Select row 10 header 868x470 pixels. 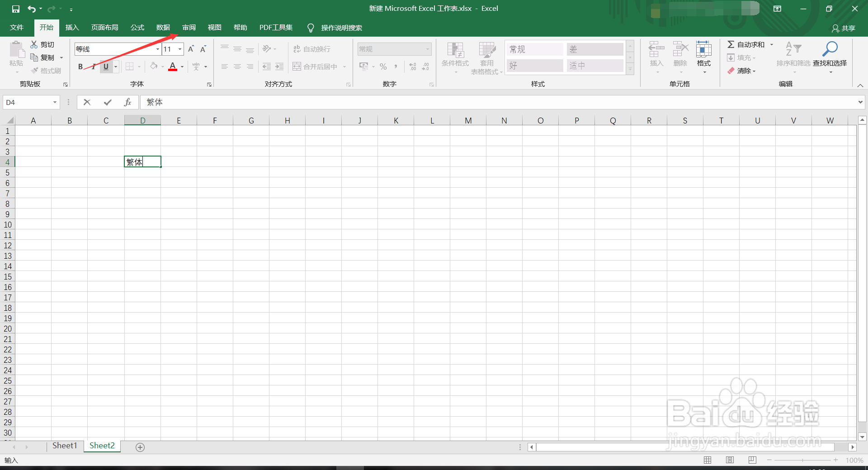click(x=7, y=224)
